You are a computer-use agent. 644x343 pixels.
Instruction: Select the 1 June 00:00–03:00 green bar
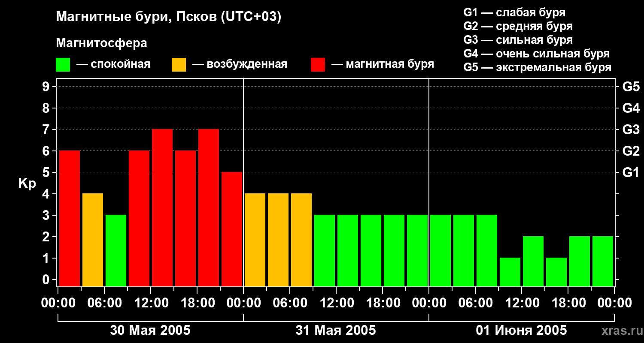[440, 250]
